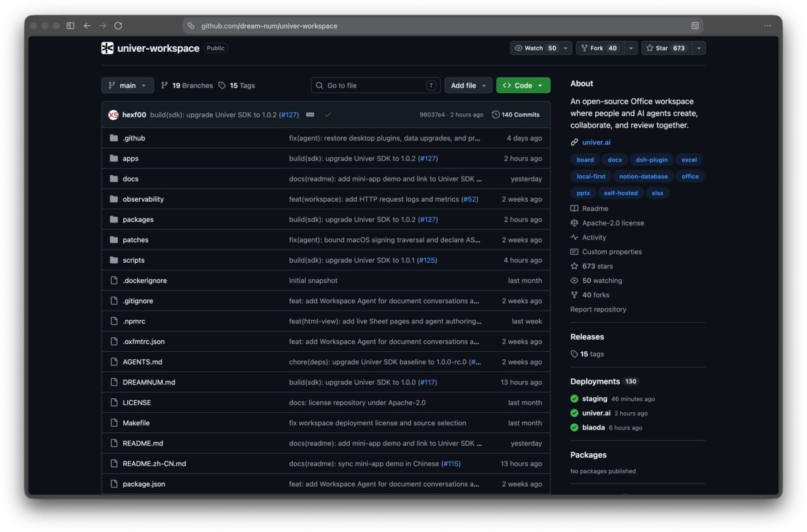Viewport: 807px width, 532px height.
Task: Click the biaoda deployment success icon
Action: [574, 427]
